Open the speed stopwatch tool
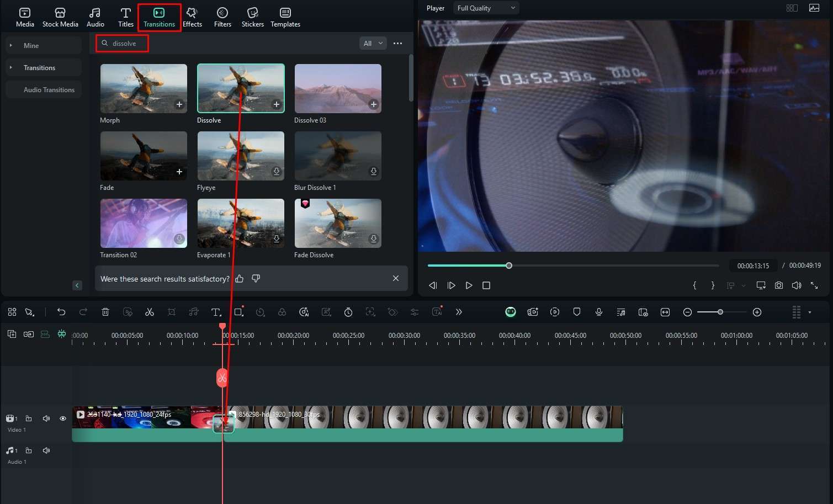 click(348, 312)
